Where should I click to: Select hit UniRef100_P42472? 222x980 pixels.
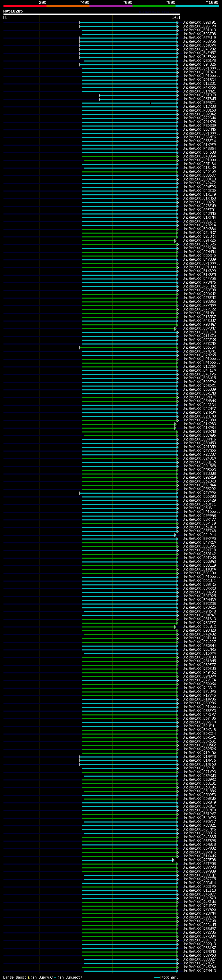click(x=199, y=183)
